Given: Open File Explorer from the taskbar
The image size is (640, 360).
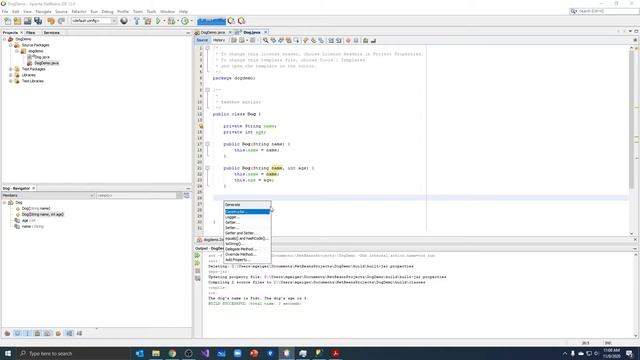Looking at the screenshot, I should pos(156,353).
